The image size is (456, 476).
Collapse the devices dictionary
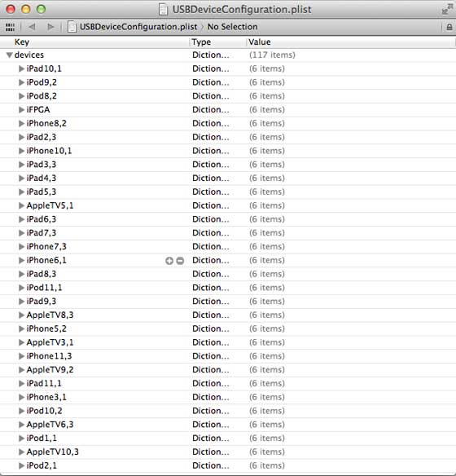(x=10, y=55)
